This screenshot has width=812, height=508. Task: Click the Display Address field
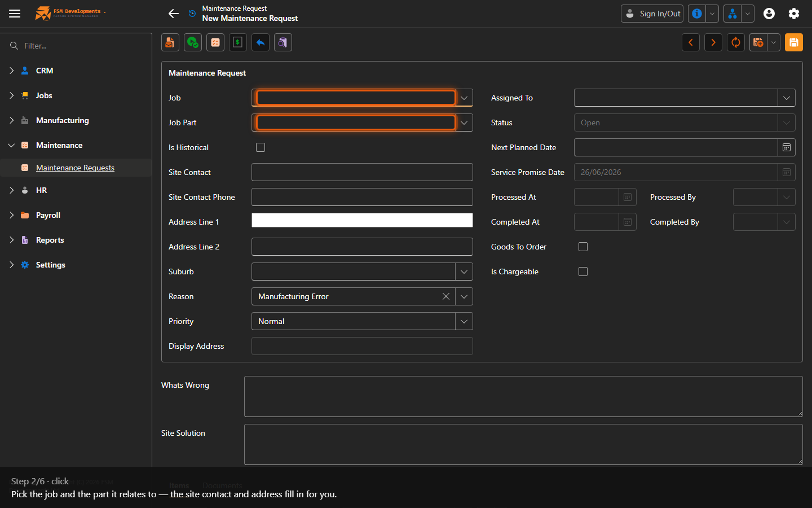pyautogui.click(x=362, y=346)
